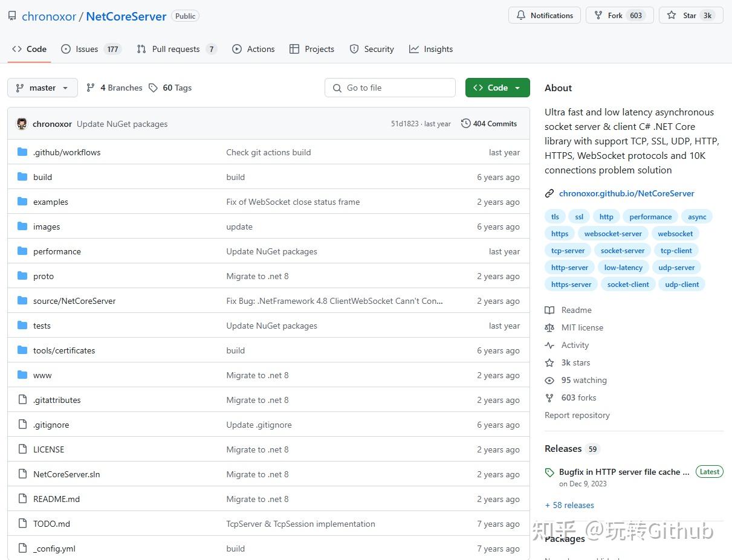This screenshot has height=560, width=732.
Task: View the 58 releases link
Action: point(569,505)
